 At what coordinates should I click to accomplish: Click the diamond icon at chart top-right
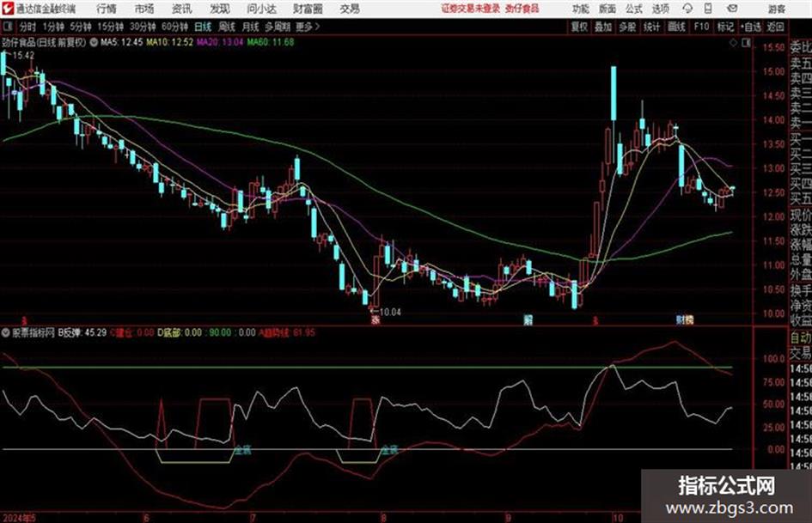click(733, 43)
